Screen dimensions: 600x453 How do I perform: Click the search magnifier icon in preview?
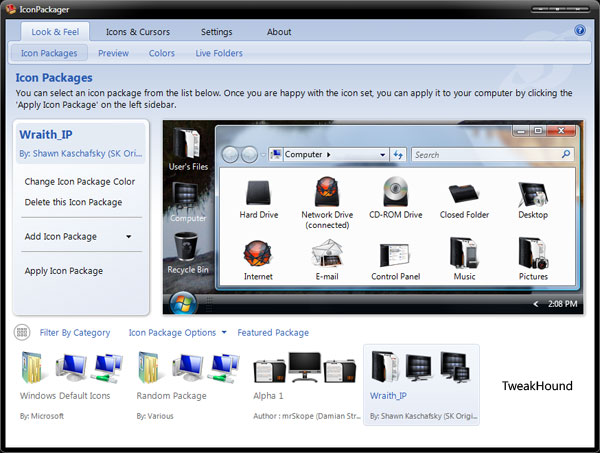pos(566,154)
